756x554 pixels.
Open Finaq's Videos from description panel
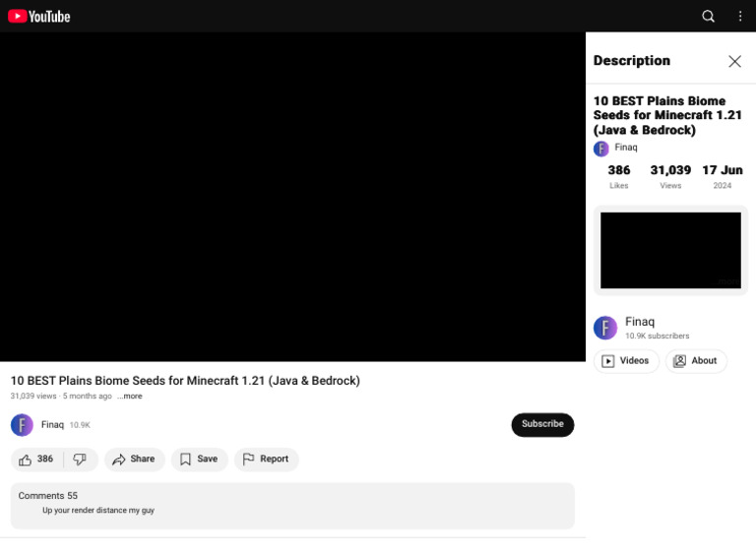(626, 361)
